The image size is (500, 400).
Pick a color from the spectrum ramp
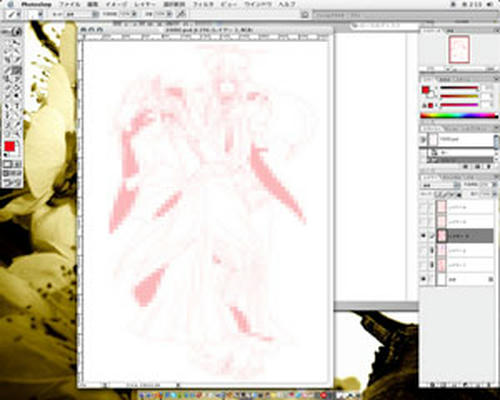click(459, 116)
